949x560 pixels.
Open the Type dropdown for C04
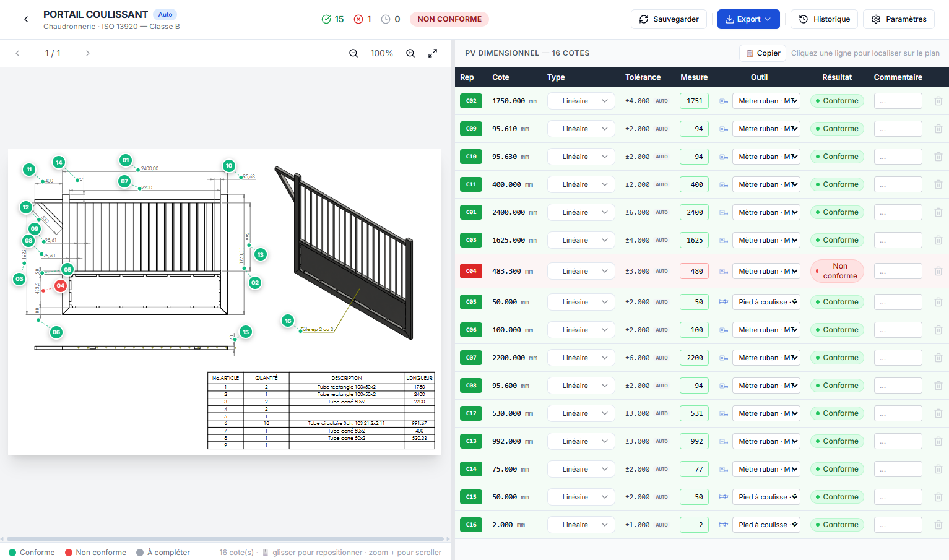(581, 271)
